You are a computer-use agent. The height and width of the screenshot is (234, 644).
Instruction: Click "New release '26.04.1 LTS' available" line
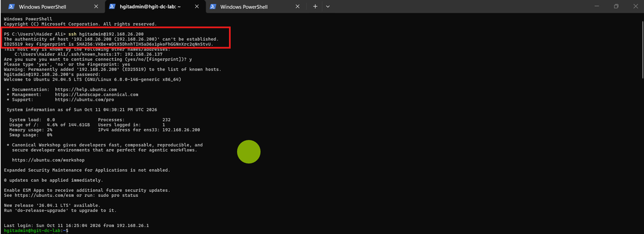(52, 205)
